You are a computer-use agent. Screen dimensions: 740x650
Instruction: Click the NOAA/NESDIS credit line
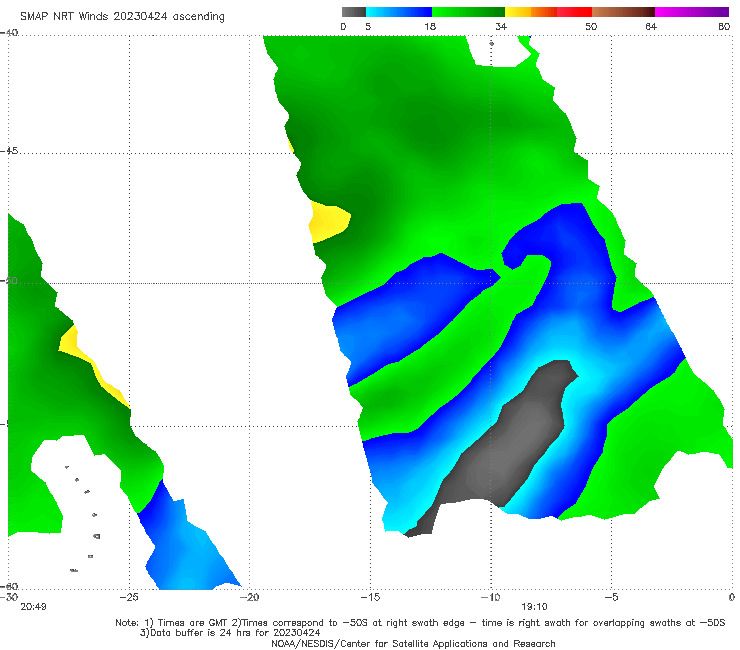(x=413, y=643)
